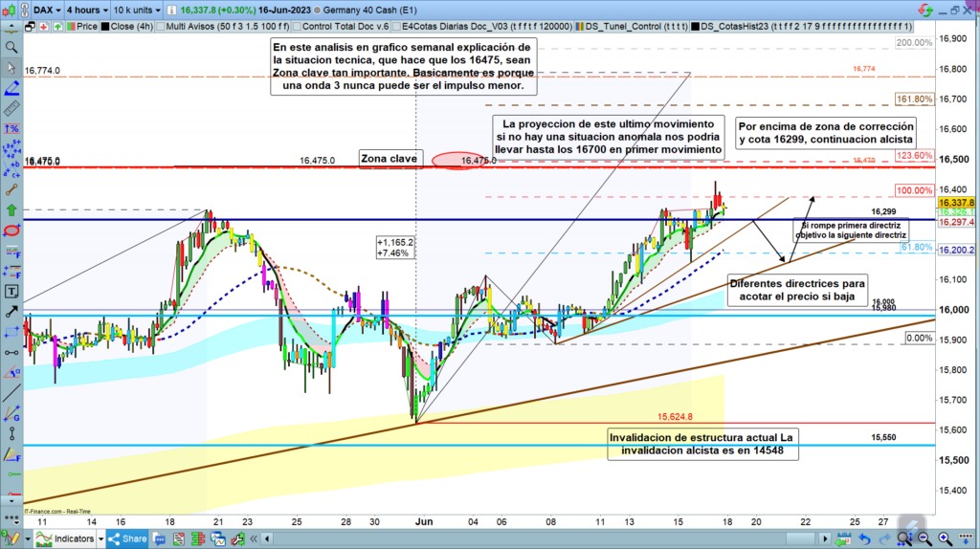Select the red ellipse drawing tool
Viewport: 980px width, 549px height.
[x=11, y=231]
